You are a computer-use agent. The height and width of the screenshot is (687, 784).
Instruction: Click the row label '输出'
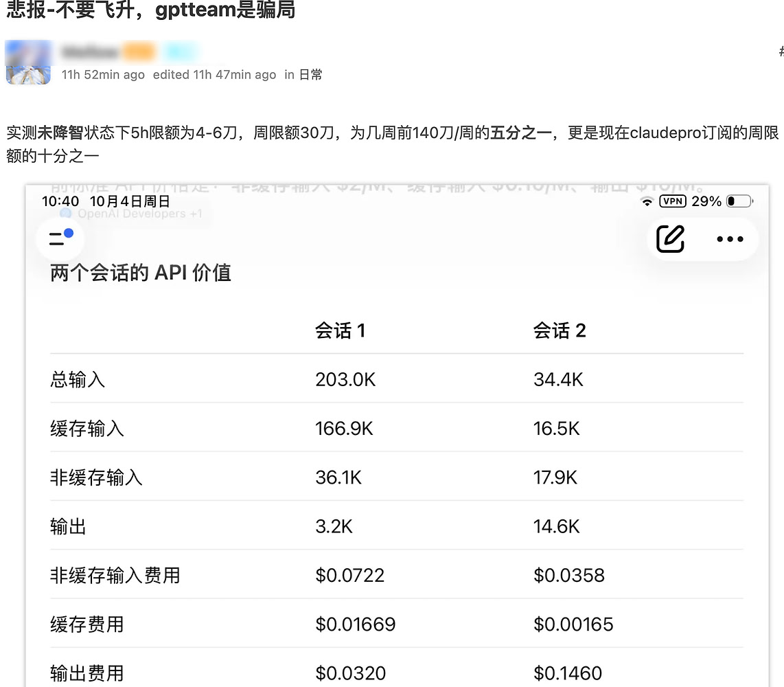point(68,526)
